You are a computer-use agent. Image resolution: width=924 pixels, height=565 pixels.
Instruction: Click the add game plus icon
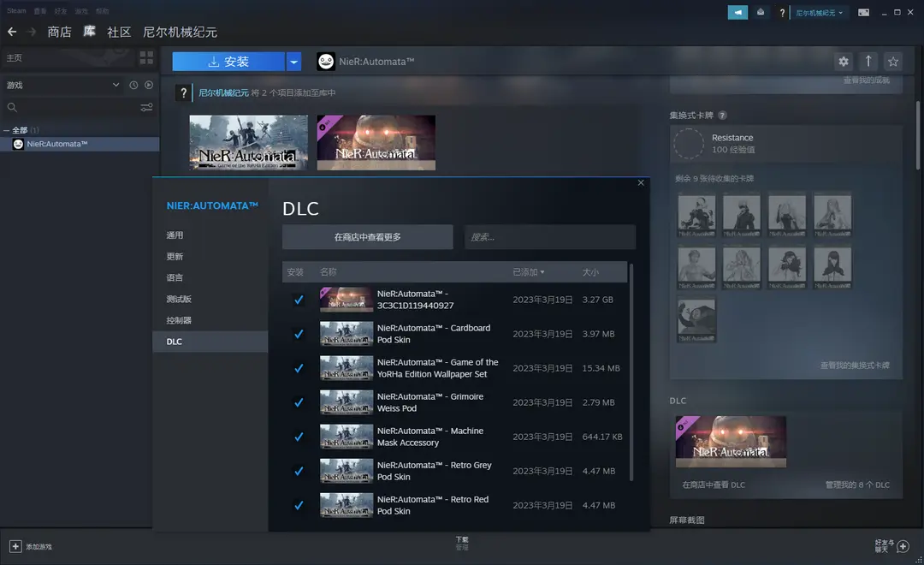point(15,547)
